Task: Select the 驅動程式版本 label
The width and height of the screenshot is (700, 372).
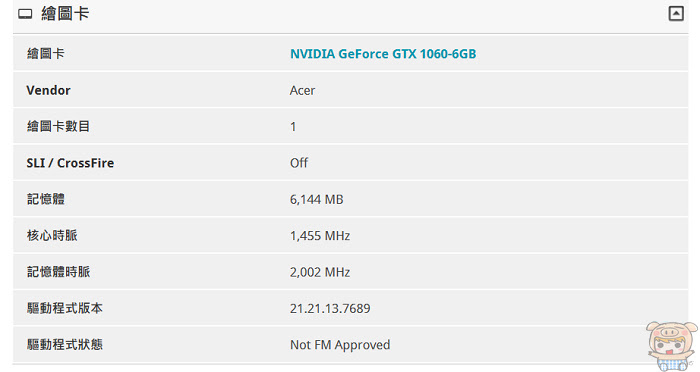Action: (65, 308)
